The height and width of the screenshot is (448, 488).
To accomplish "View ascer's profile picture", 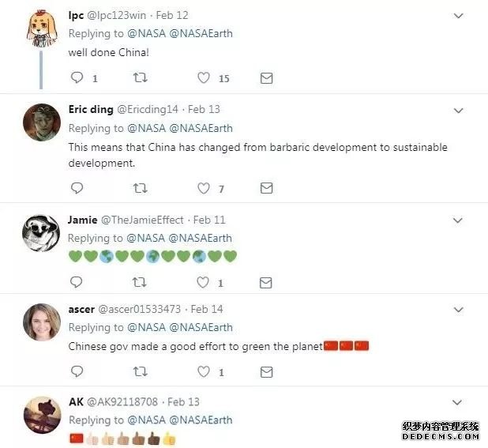I will [x=42, y=322].
